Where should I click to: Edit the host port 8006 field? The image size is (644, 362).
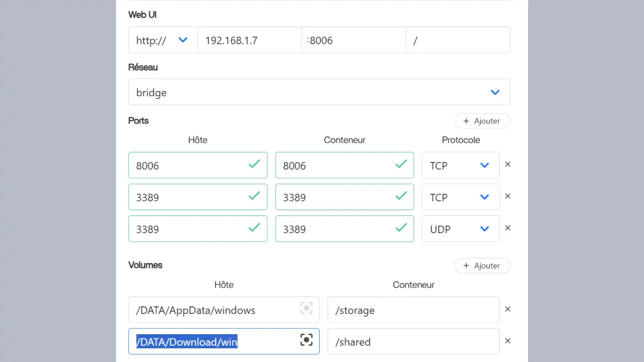point(189,165)
